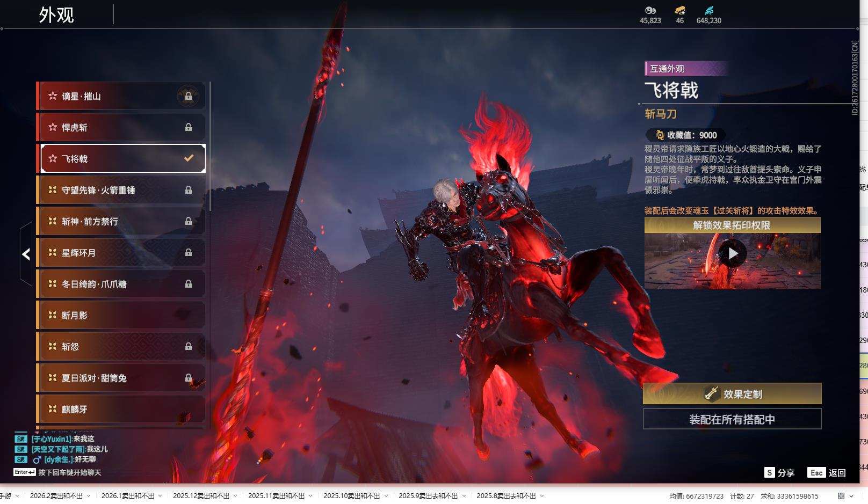Image resolution: width=868 pixels, height=504 pixels.
Task: Click the Enter key icon in chat
Action: pos(25,472)
